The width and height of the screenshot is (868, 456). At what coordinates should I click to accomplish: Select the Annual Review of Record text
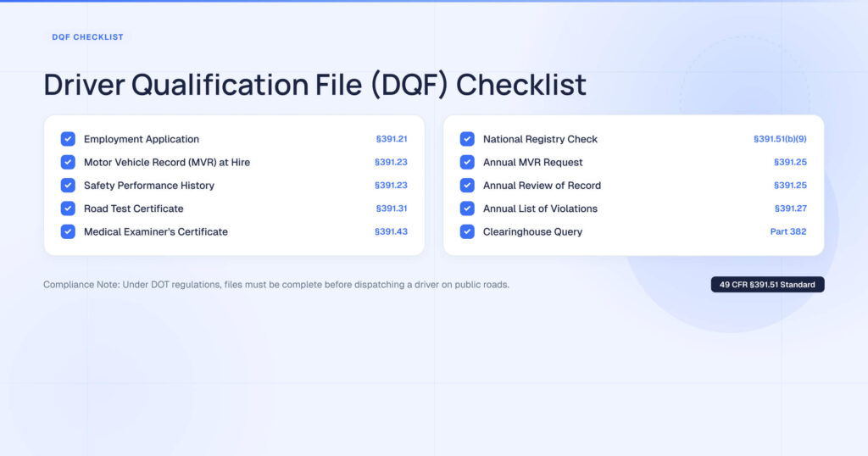pyautogui.click(x=542, y=186)
